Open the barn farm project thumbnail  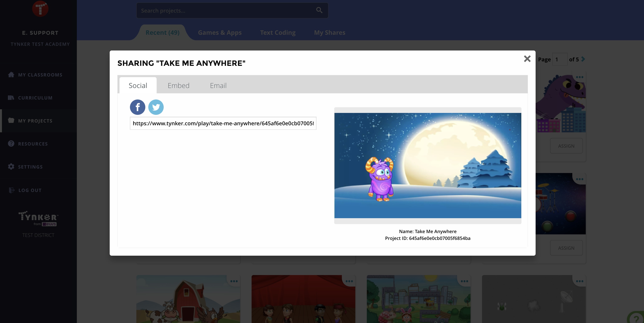188,299
